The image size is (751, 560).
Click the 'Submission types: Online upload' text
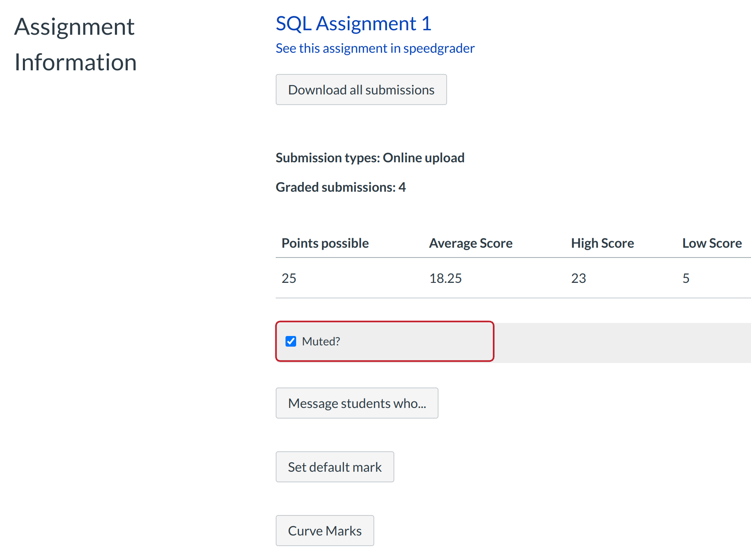pos(370,158)
